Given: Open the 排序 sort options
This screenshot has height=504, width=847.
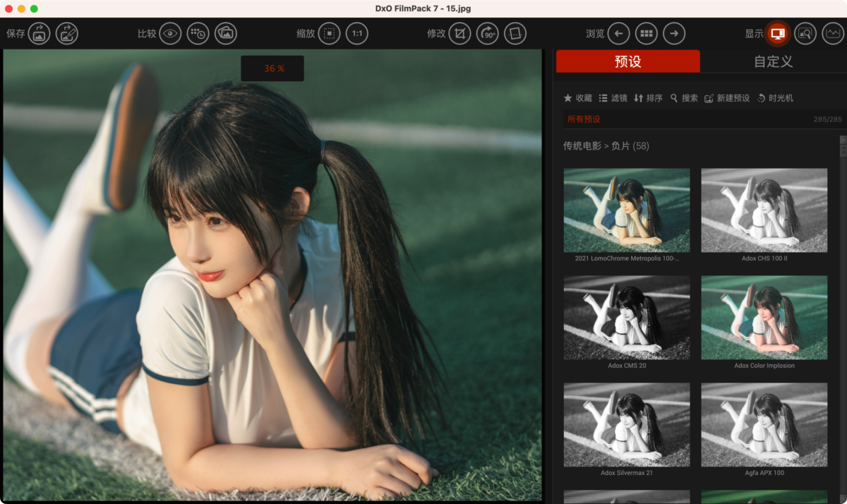Looking at the screenshot, I should click(x=648, y=98).
